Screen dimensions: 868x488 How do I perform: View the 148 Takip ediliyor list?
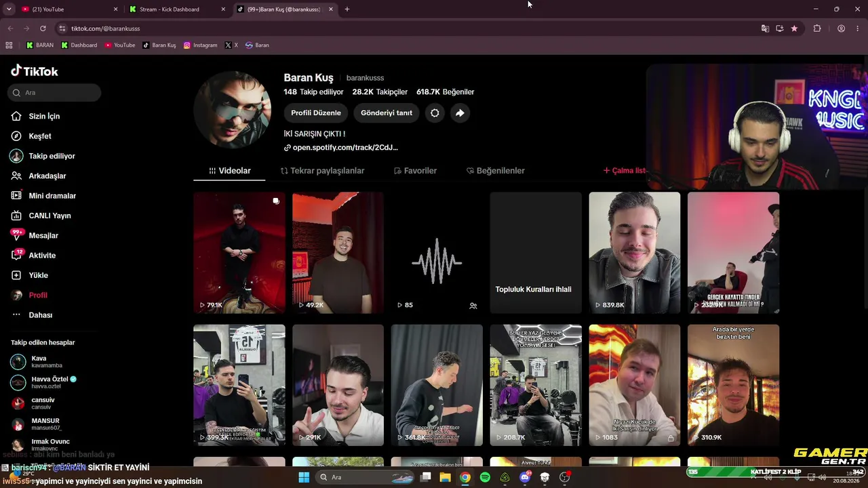pos(313,91)
